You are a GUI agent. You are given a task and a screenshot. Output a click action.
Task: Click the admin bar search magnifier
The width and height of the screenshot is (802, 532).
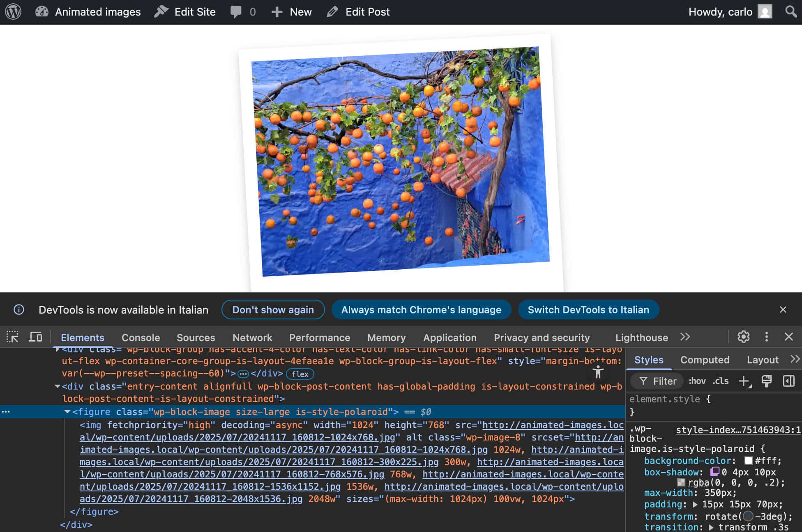[790, 12]
